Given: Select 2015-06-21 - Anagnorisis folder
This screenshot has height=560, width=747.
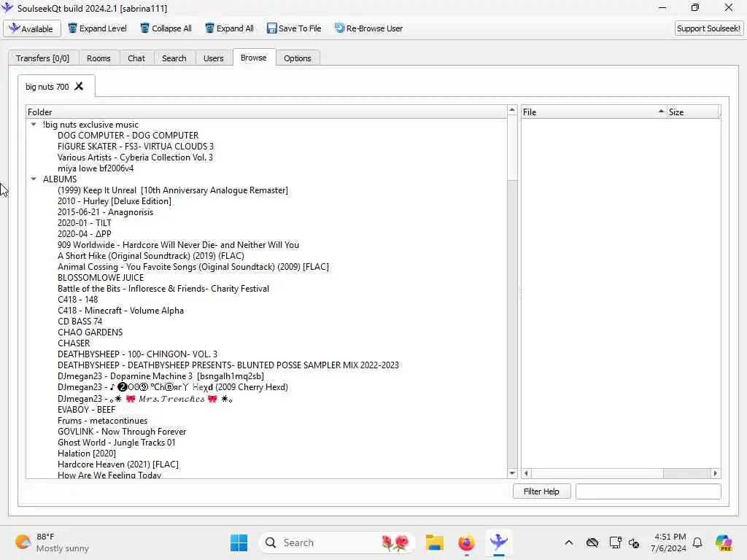Looking at the screenshot, I should point(105,212).
